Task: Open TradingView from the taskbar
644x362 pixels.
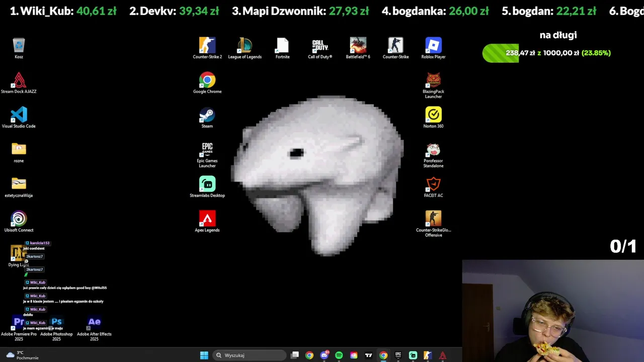Action: coord(368,355)
